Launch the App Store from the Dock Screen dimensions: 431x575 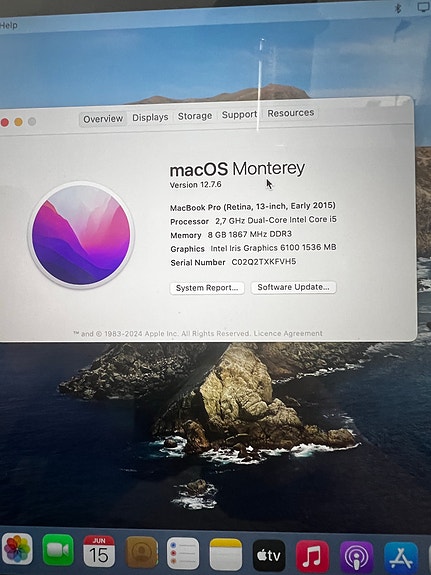tap(401, 558)
